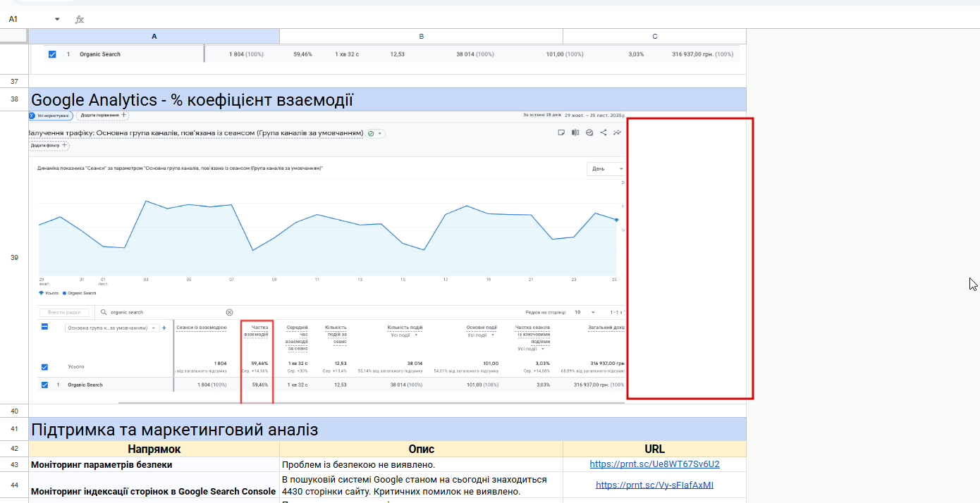Screen dimensions: 980x503
Task: Click the compare columns icon
Action: coord(575,132)
